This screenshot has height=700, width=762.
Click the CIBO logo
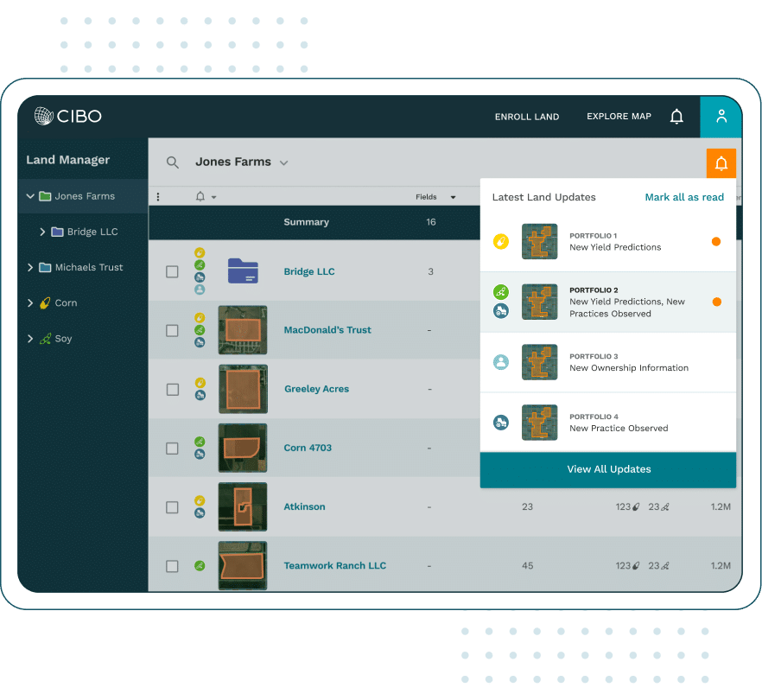click(x=68, y=116)
